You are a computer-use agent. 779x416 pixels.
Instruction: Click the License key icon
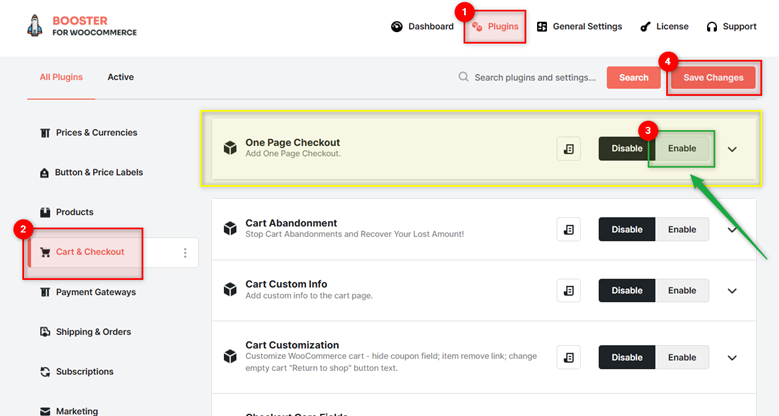[645, 27]
